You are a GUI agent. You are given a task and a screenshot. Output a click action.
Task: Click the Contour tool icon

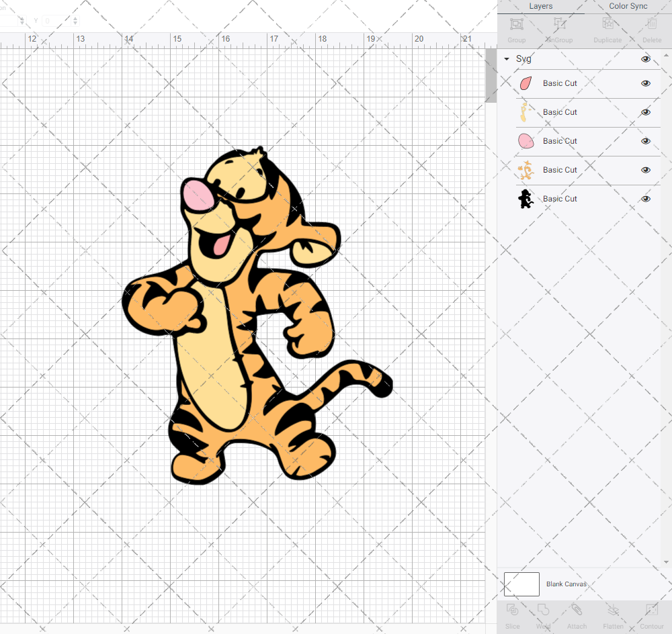tap(652, 610)
